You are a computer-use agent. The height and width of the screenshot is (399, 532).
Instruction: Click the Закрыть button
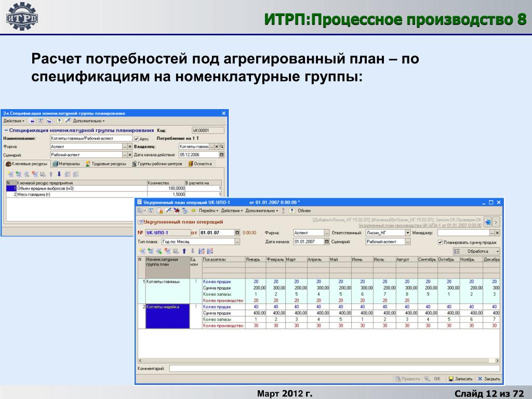(x=489, y=379)
